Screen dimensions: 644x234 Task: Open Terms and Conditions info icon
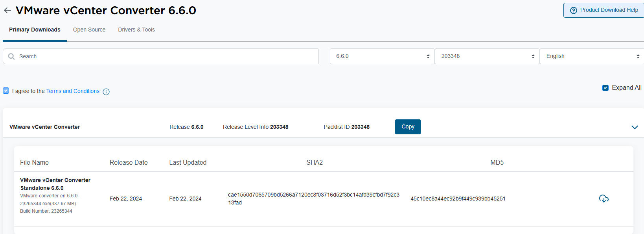(106, 92)
